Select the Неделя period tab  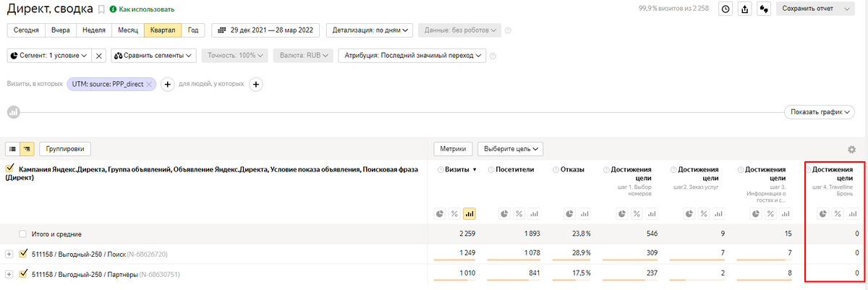pos(94,30)
